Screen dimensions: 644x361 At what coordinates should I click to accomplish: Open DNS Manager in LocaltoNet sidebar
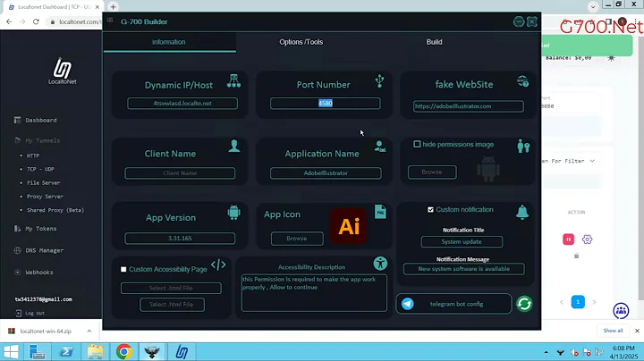tap(45, 250)
